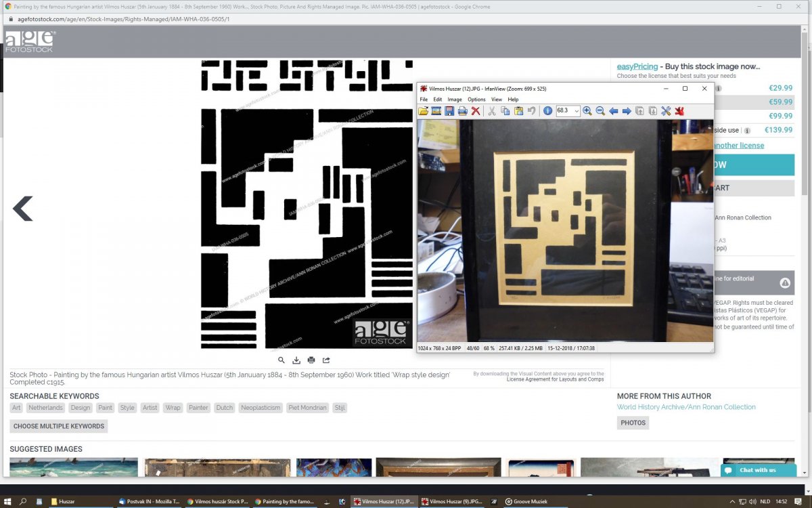Select the Artist keyword tag
This screenshot has width=812, height=508.
coord(150,408)
